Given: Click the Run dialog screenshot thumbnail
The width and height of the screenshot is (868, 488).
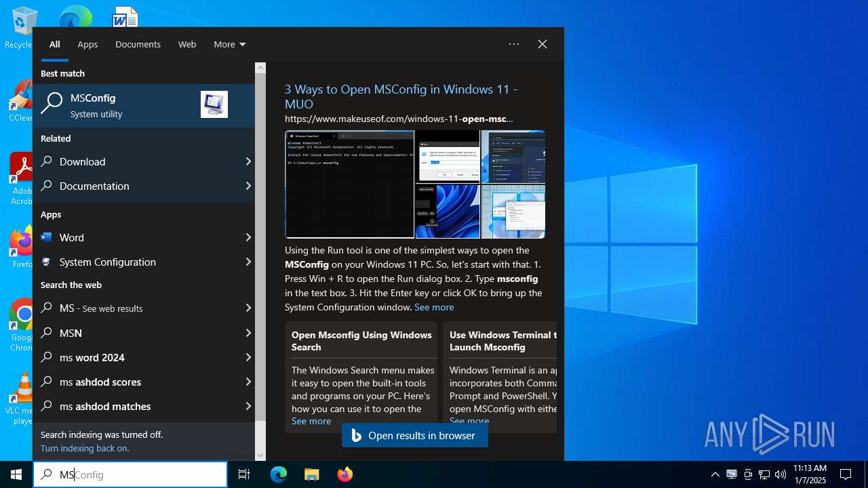Looking at the screenshot, I should (448, 157).
